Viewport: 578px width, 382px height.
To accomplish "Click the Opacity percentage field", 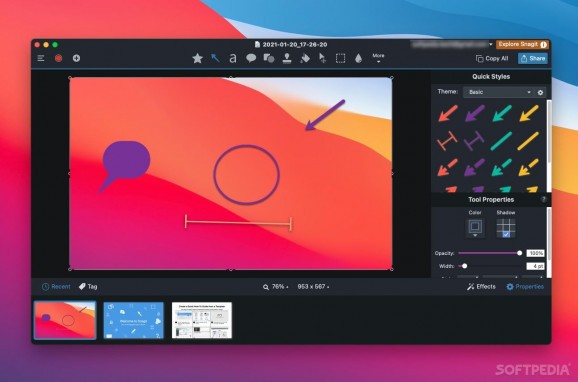I will [535, 253].
